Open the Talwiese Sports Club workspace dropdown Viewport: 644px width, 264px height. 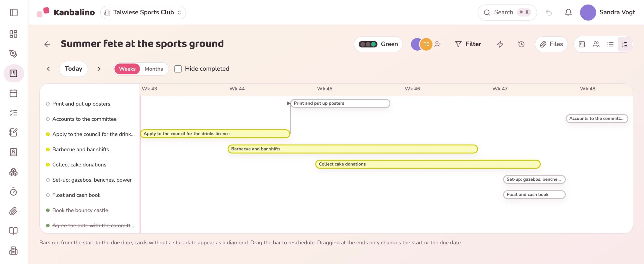click(x=143, y=12)
